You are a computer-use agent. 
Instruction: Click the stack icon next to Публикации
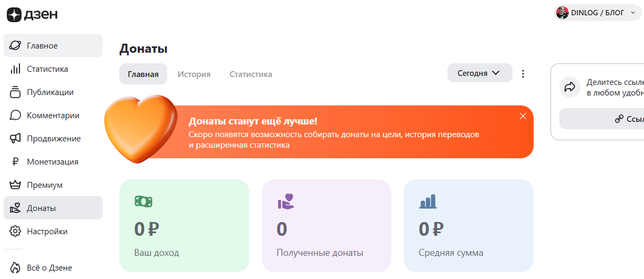pyautogui.click(x=16, y=92)
